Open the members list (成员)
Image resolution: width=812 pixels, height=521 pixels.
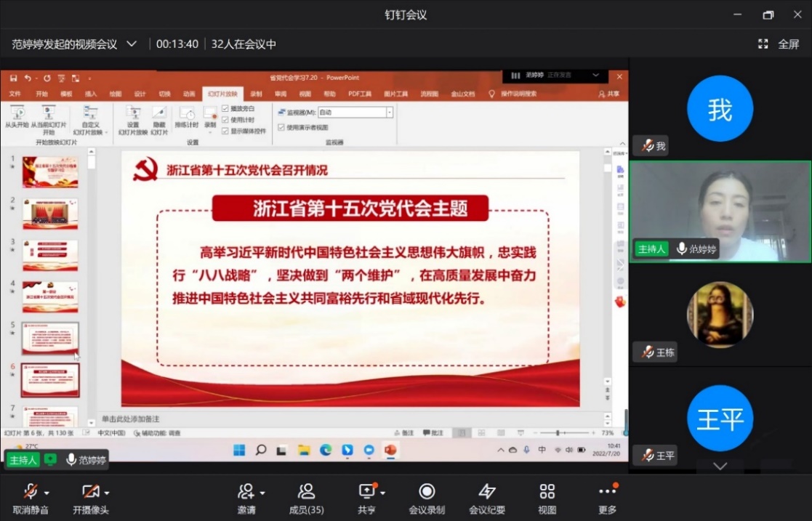[x=306, y=492]
